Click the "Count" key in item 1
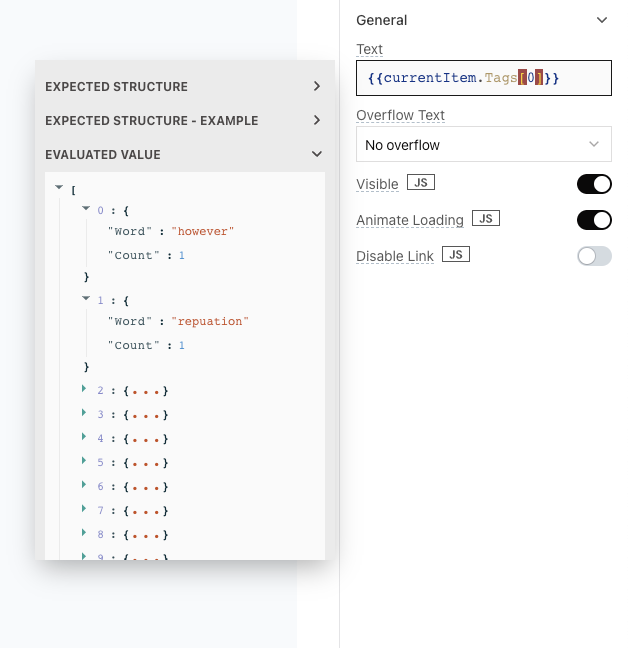The height and width of the screenshot is (648, 628). pyautogui.click(x=133, y=345)
